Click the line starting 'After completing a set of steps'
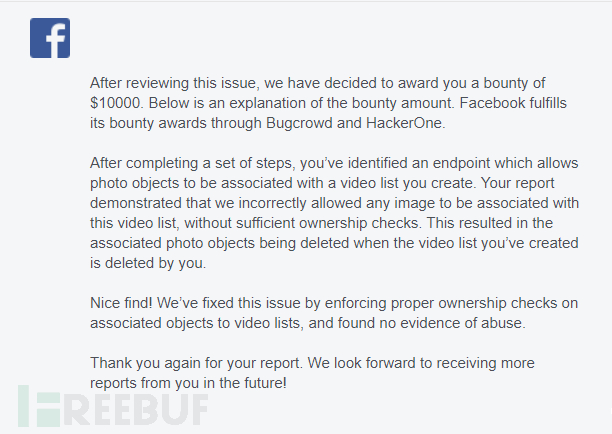Screen dimensions: 612x434 334,163
